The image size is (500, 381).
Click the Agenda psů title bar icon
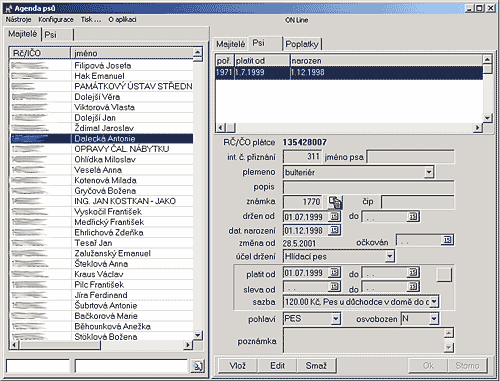9,8
